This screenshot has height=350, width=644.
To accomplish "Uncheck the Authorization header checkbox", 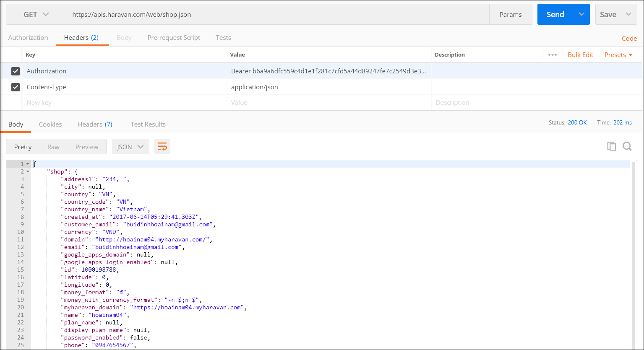I will (x=16, y=71).
